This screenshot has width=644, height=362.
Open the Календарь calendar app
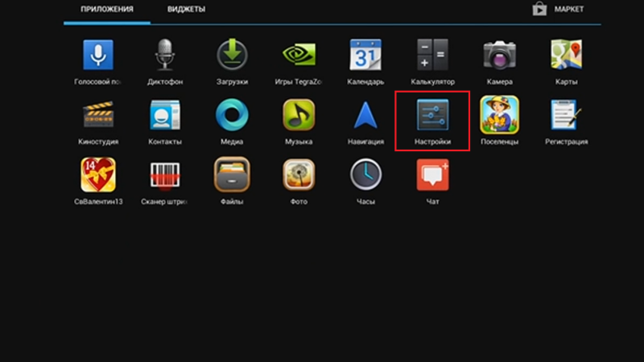tap(365, 56)
